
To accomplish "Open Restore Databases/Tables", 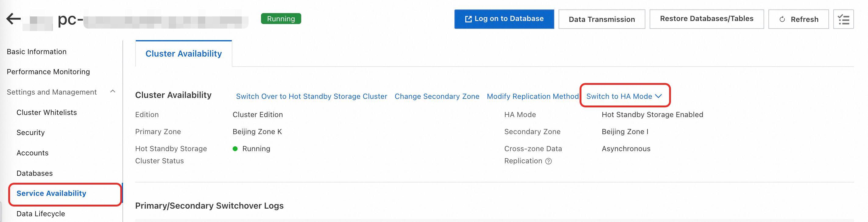I will [706, 19].
